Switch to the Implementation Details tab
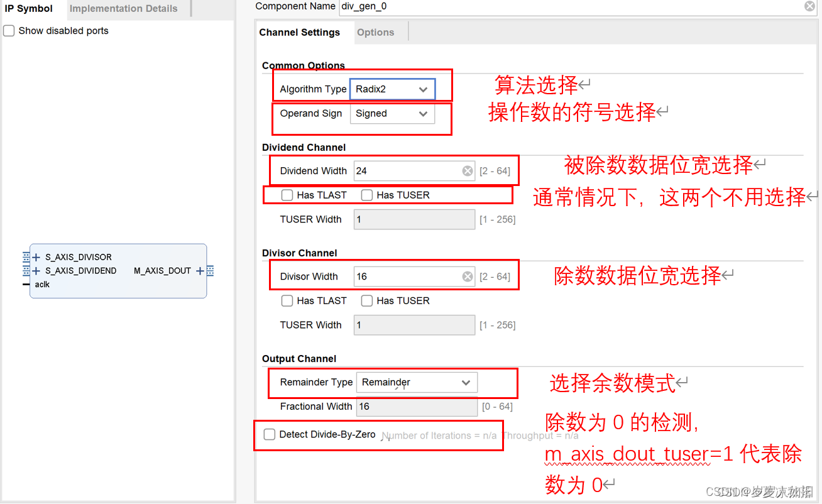This screenshot has height=504, width=822. (124, 9)
